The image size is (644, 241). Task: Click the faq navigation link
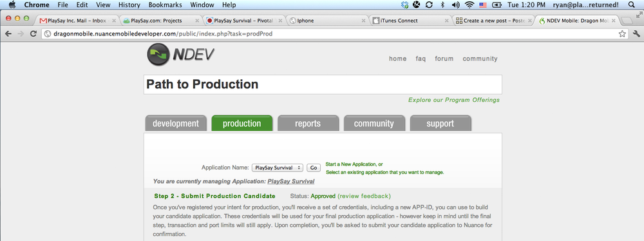[421, 59]
